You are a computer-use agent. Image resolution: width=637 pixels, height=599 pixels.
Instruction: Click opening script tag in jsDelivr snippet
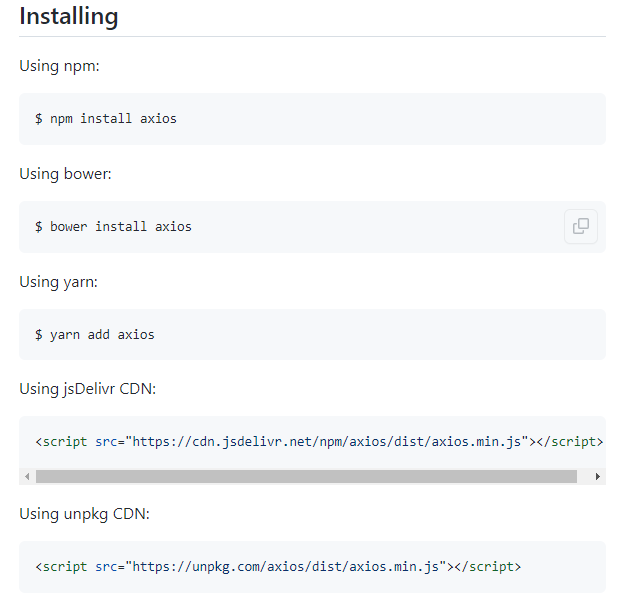[x=61, y=442]
